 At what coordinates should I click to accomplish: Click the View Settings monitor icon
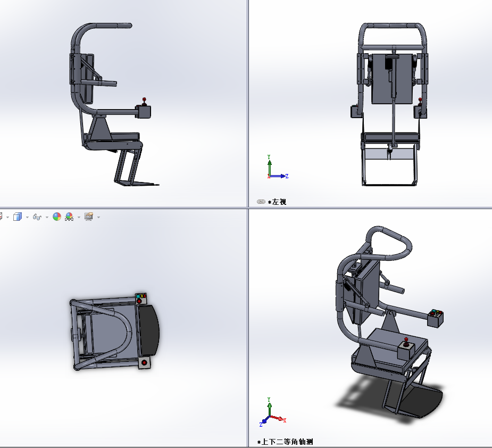[x=89, y=217]
